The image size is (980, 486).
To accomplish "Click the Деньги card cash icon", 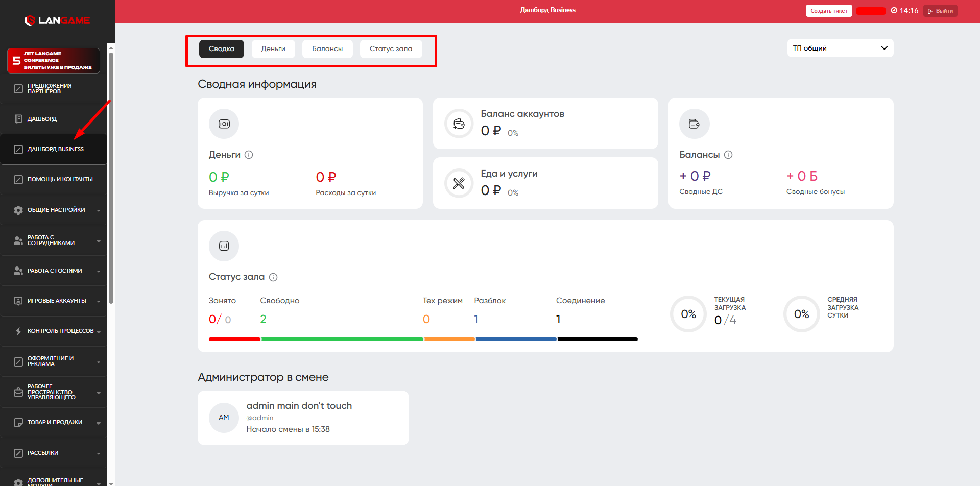I will (224, 124).
